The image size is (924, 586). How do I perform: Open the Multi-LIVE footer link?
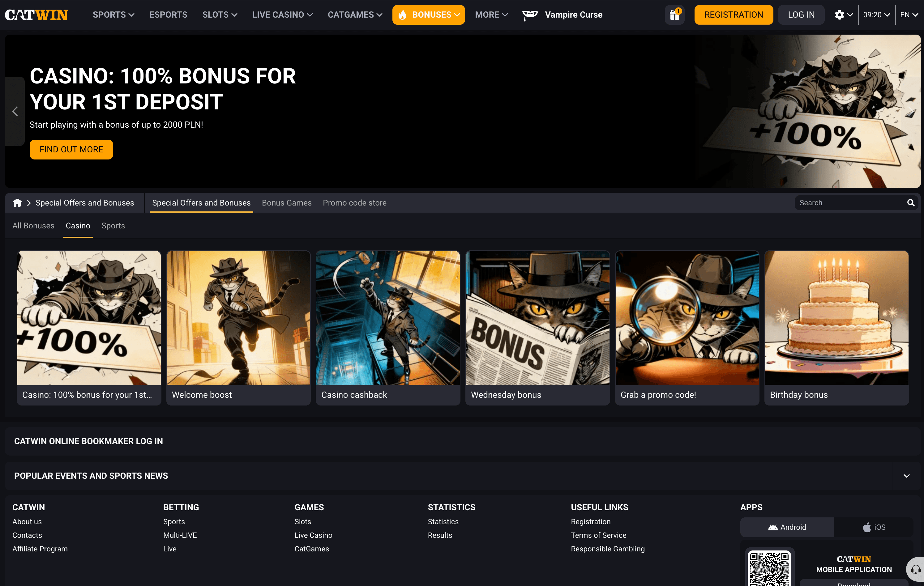(180, 535)
